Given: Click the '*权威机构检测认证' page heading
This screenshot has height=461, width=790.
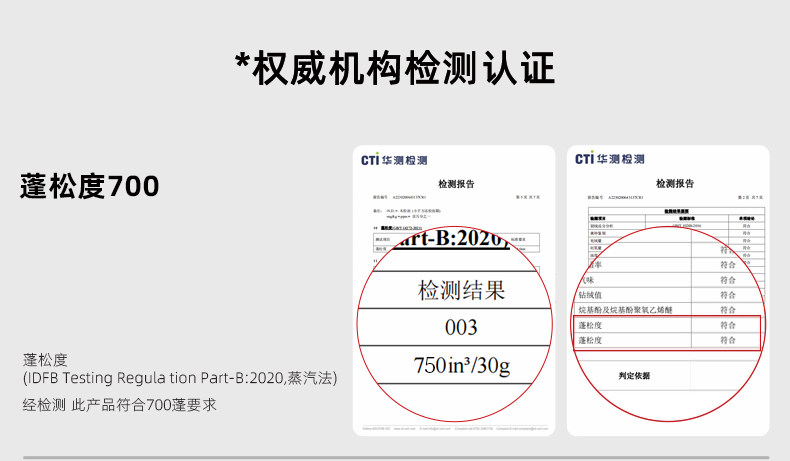Looking at the screenshot, I should (394, 67).
